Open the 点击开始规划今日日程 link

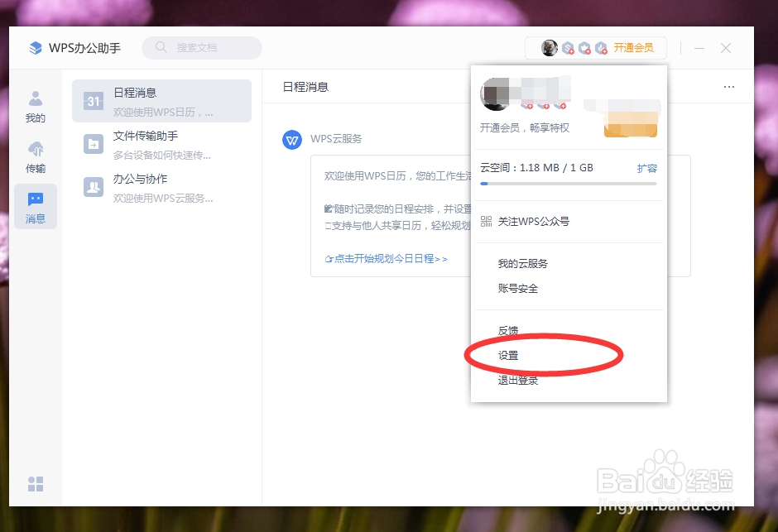pos(386,259)
